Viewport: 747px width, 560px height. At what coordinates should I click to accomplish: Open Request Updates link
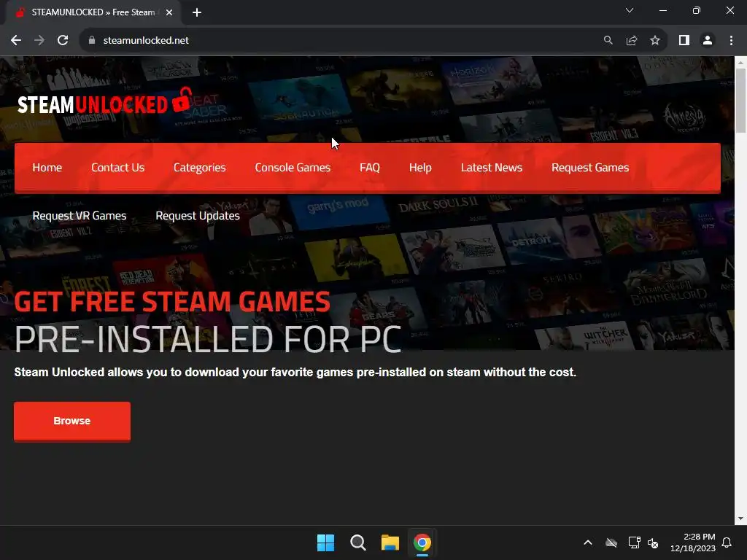pos(198,216)
